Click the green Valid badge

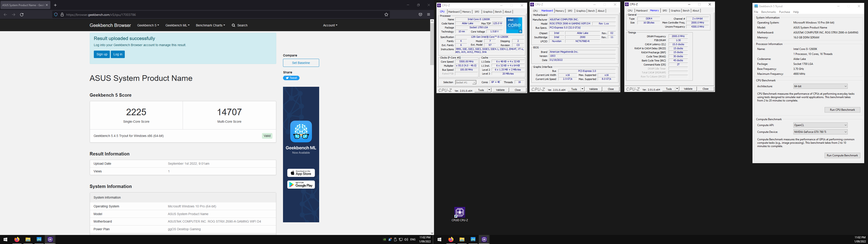(267, 136)
